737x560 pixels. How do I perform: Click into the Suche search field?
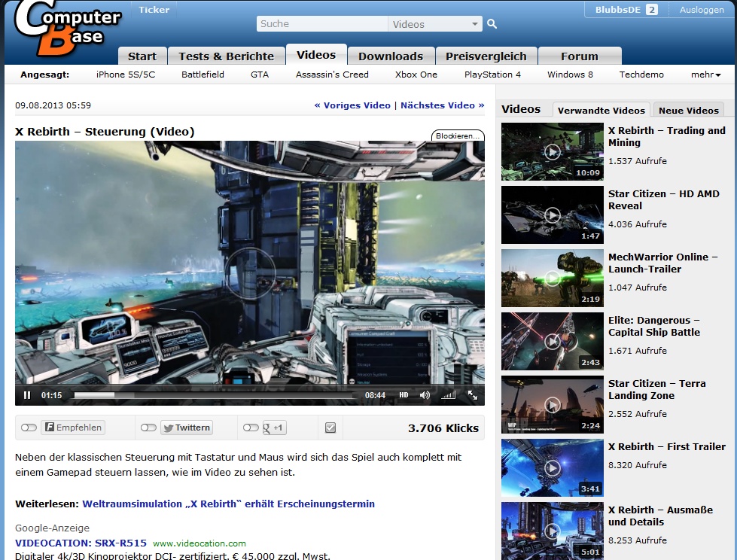322,24
